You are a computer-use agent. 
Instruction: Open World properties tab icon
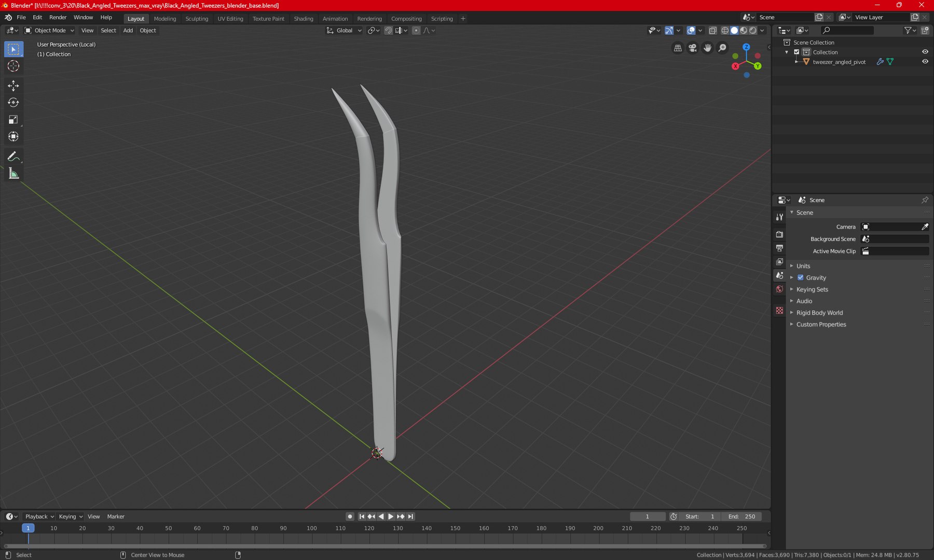(779, 289)
